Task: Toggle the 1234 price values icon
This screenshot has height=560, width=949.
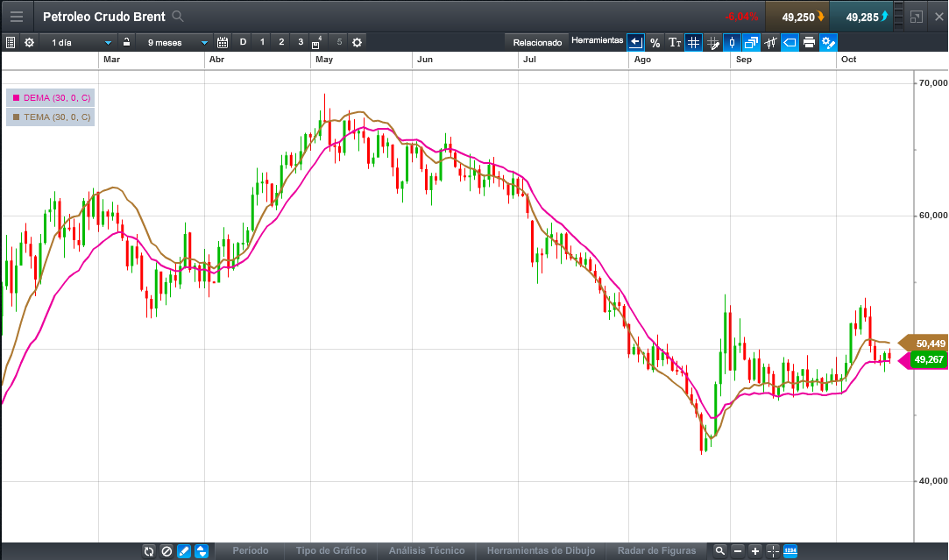Action: 790,551
